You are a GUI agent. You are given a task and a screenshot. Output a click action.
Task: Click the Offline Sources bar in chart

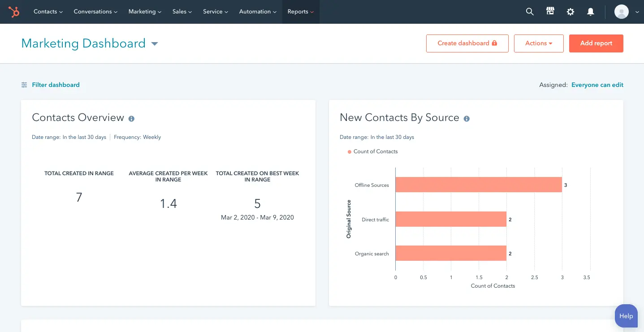[x=478, y=185]
